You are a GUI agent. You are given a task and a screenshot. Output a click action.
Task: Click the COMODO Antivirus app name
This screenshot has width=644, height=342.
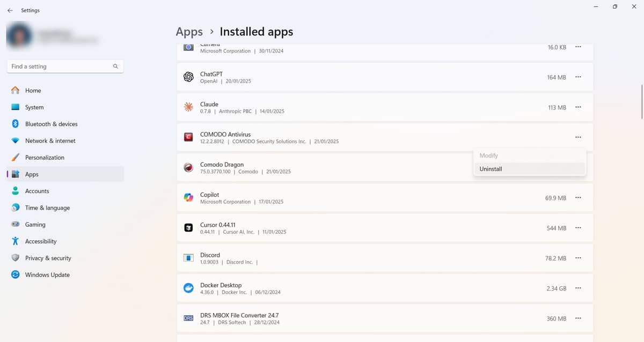pyautogui.click(x=225, y=134)
